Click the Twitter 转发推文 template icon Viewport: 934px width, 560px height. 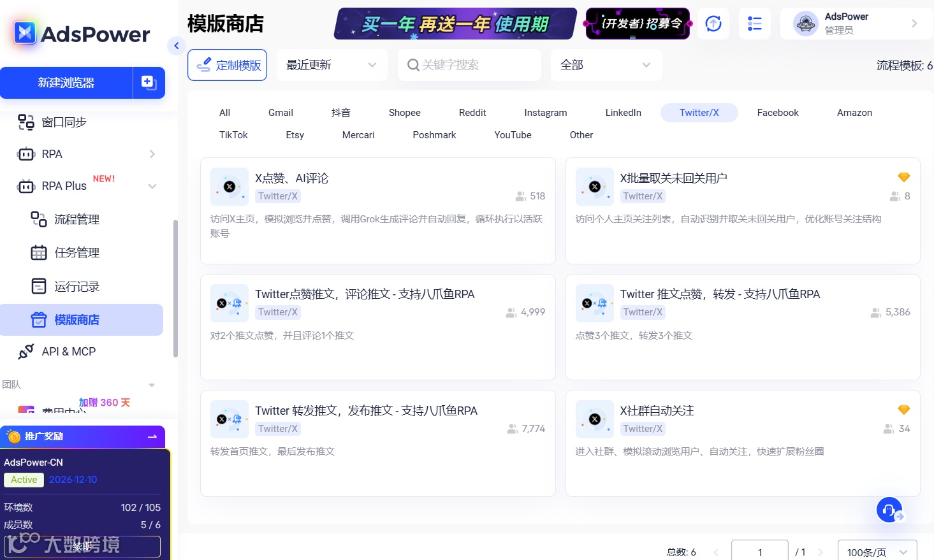(230, 419)
